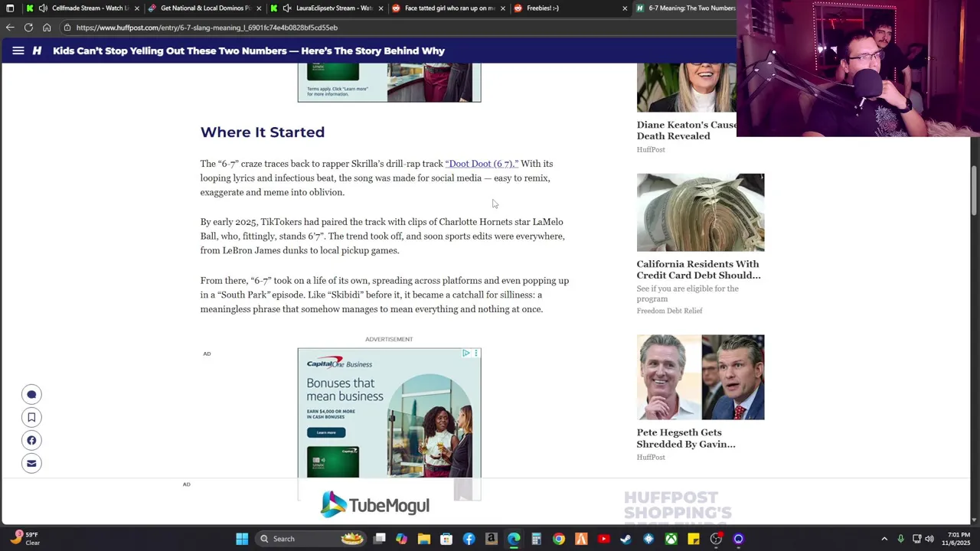Image resolution: width=980 pixels, height=551 pixels.
Task: Toggle microphone icon in system tray
Action: click(x=900, y=539)
